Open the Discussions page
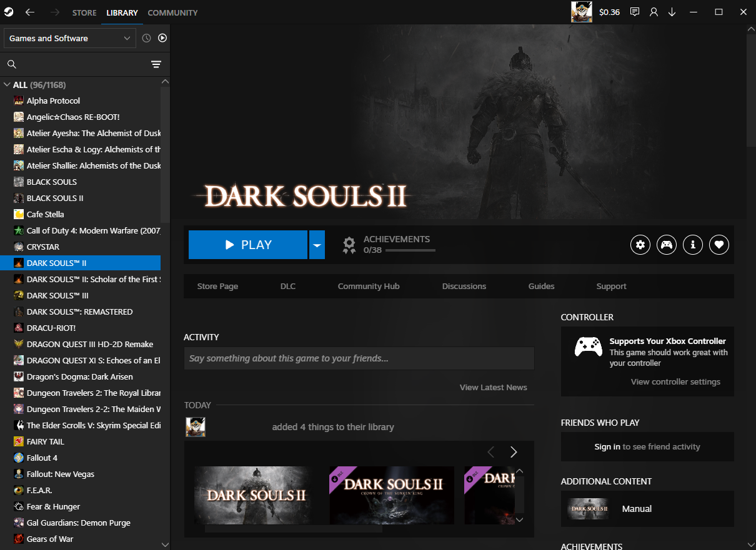This screenshot has width=756, height=550. coord(464,286)
